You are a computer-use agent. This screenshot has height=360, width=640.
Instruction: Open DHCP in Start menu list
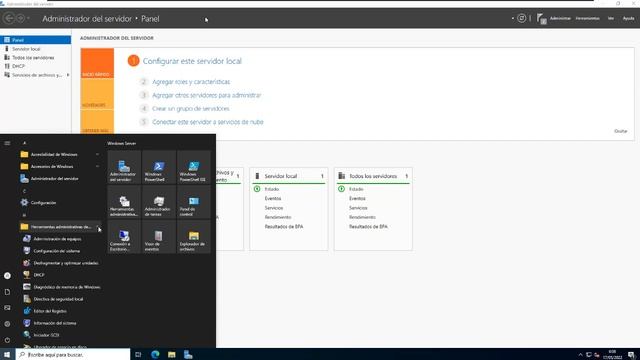tap(60, 275)
